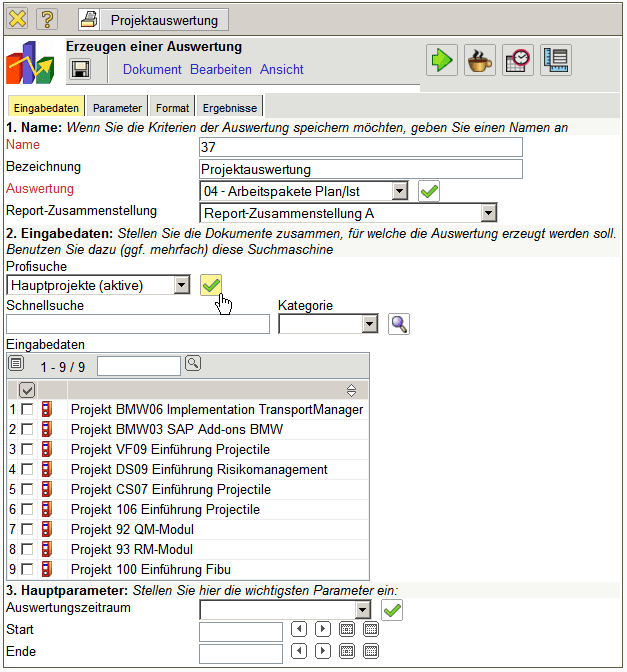Run evaluation with the green arrow icon

click(442, 60)
